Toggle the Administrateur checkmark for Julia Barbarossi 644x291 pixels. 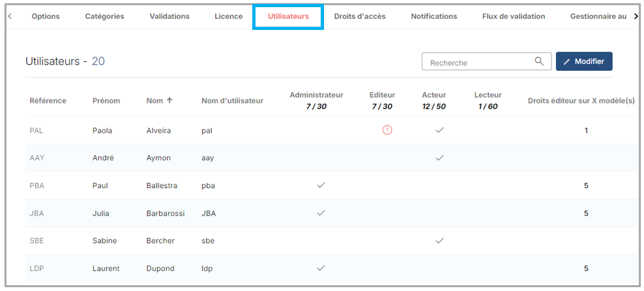(x=321, y=213)
